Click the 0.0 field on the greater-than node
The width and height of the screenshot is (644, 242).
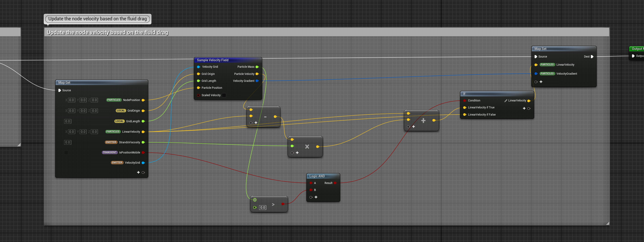(x=262, y=208)
